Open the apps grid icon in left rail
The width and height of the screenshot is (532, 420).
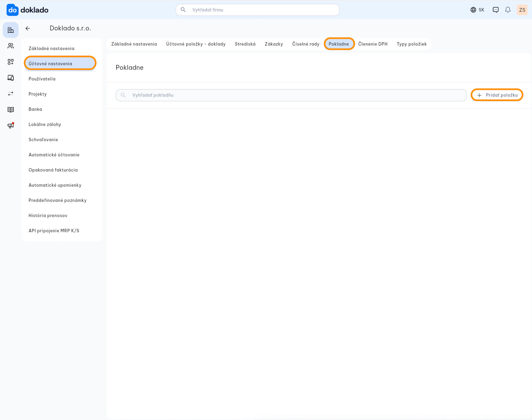[x=11, y=62]
